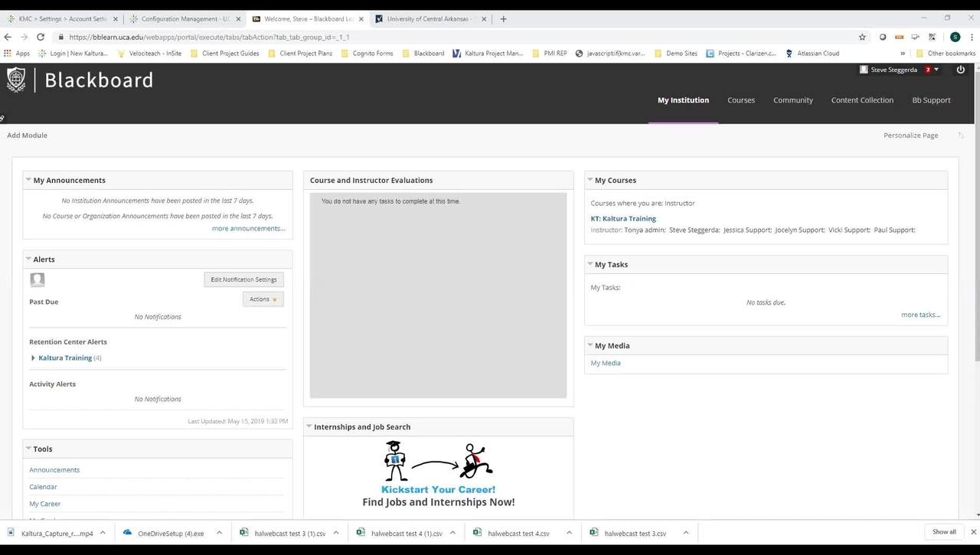Show more bookmarks with the chevron
The image size is (980, 555).
[x=902, y=54]
